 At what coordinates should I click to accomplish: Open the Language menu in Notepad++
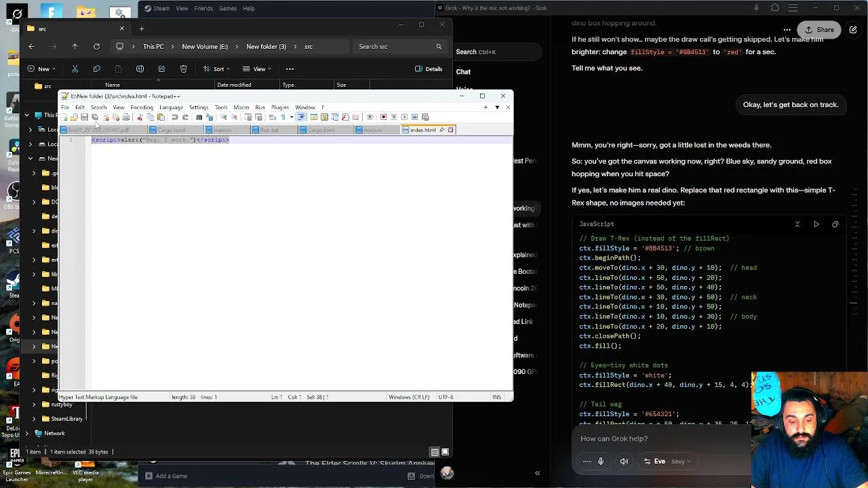click(171, 107)
